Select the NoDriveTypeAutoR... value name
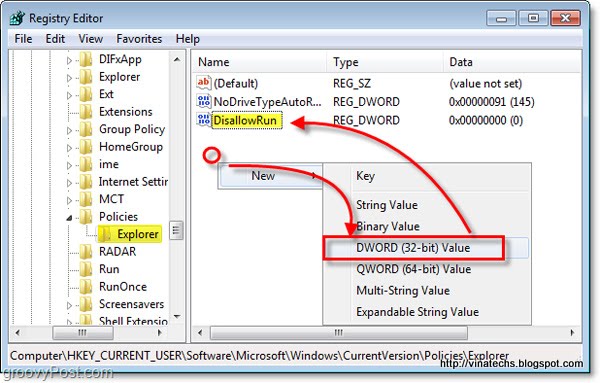This screenshot has height=383, width=600. coord(267,102)
